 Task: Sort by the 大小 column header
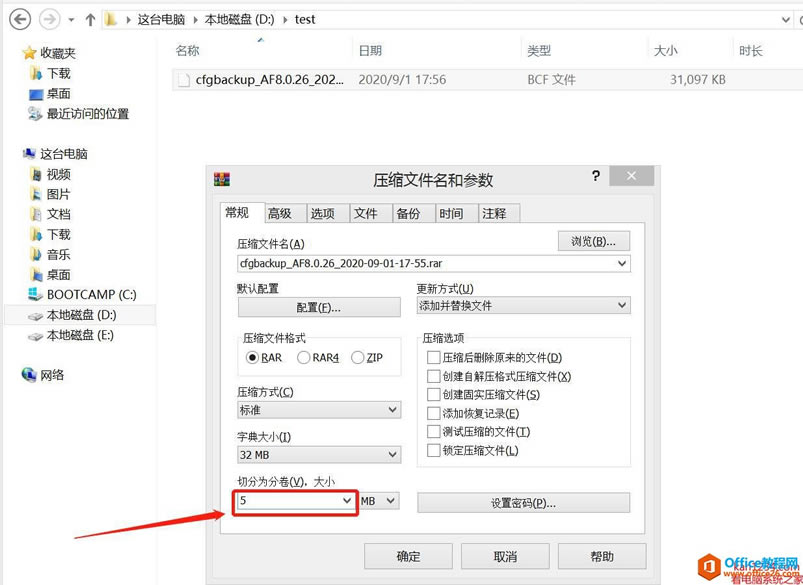tap(665, 51)
